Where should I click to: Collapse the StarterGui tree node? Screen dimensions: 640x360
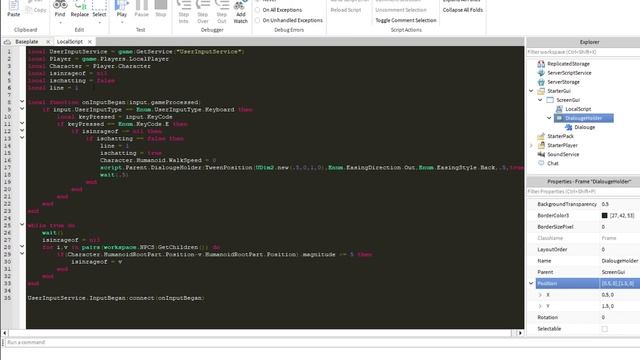pyautogui.click(x=531, y=91)
